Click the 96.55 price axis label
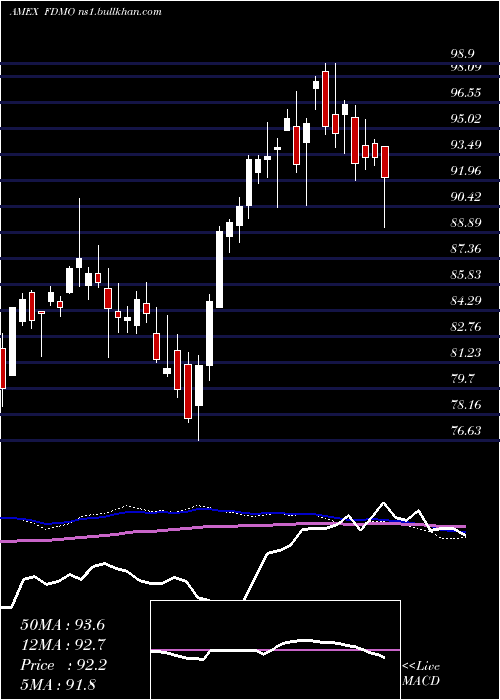 466,93
